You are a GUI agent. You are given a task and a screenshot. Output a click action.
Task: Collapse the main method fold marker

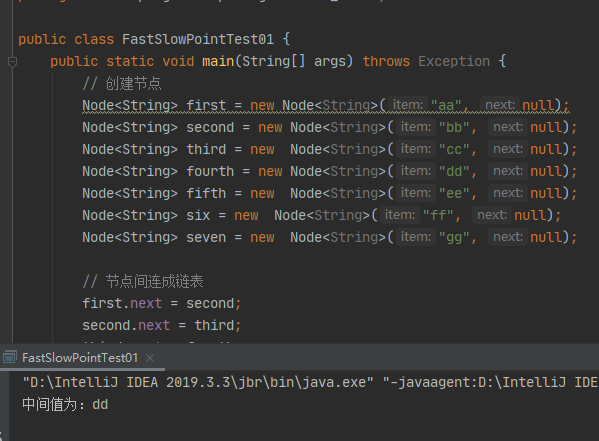coord(12,62)
